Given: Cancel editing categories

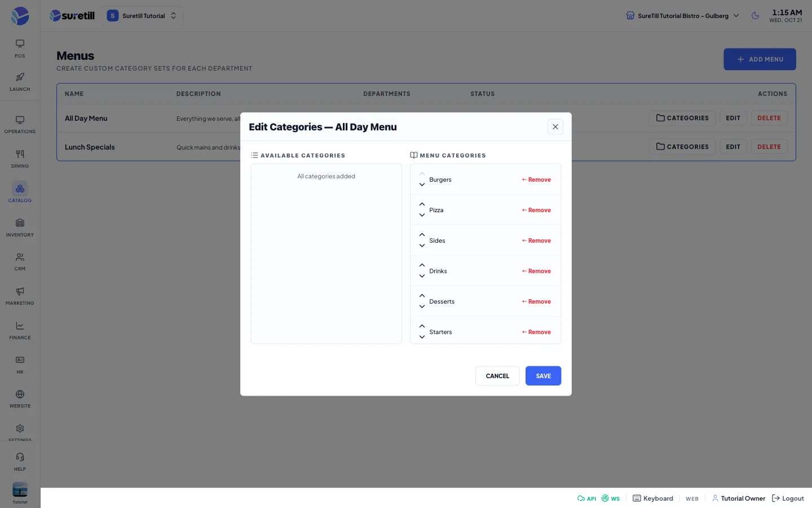Looking at the screenshot, I should 497,376.
